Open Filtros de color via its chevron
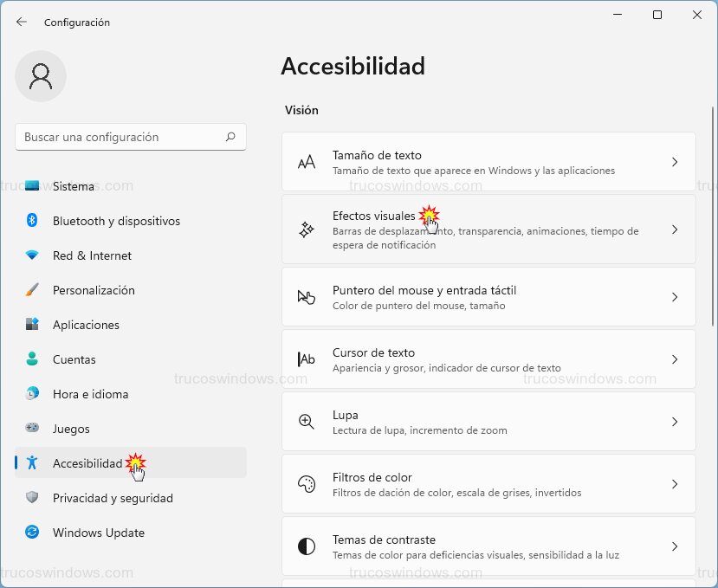This screenshot has height=588, width=718. tap(675, 483)
